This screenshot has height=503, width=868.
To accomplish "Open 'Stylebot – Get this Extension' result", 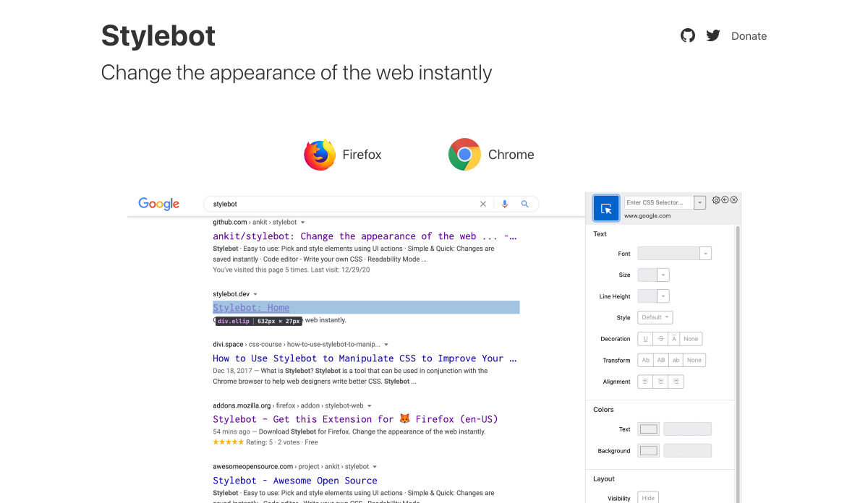I will pyautogui.click(x=355, y=419).
